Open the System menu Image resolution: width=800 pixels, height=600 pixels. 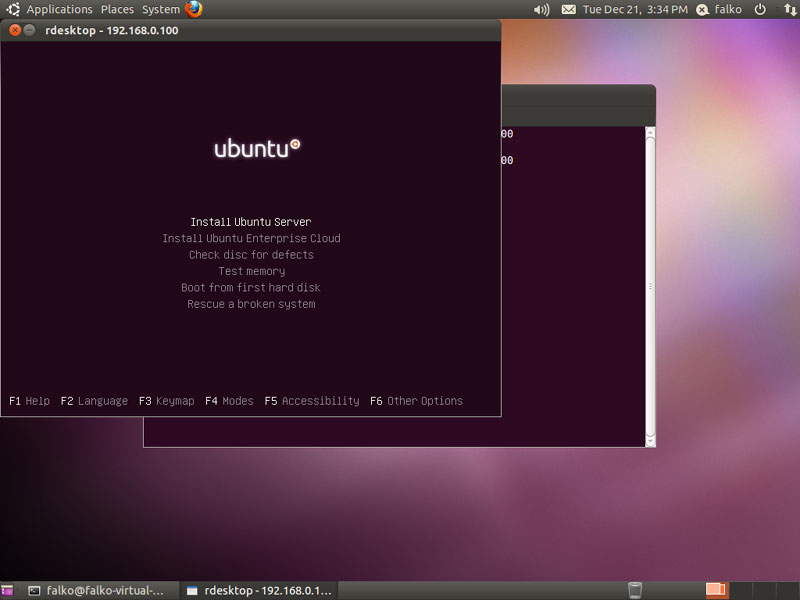[160, 9]
